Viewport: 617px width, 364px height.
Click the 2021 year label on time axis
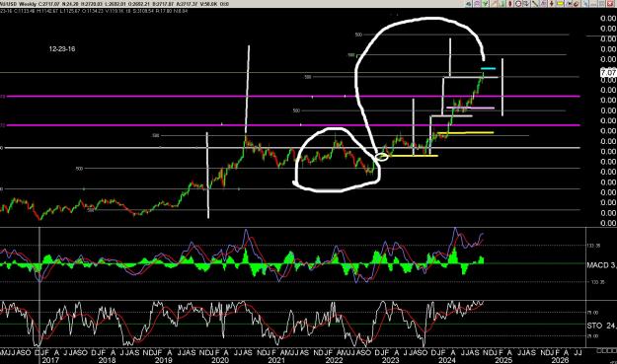tap(275, 360)
